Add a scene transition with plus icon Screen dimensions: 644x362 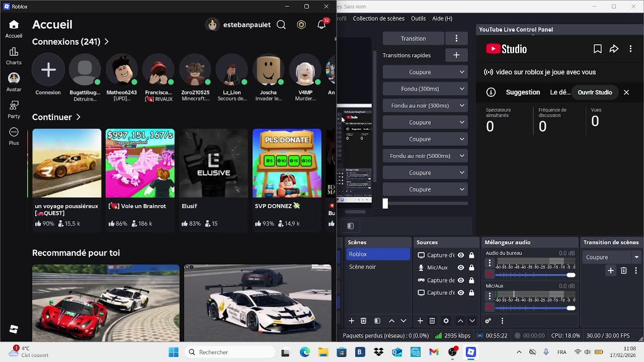(610, 270)
